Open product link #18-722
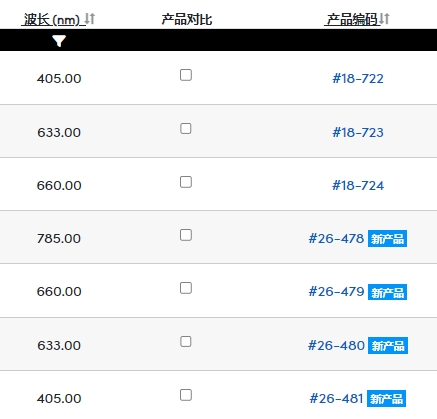 pyautogui.click(x=358, y=79)
